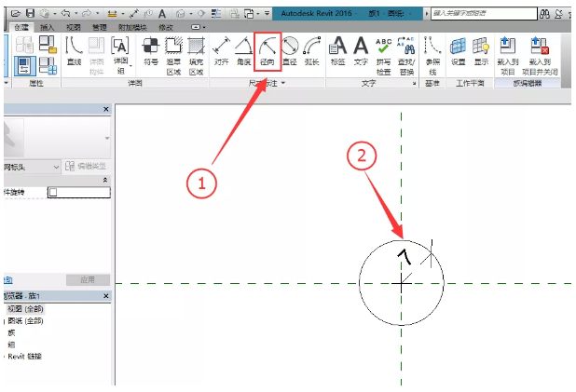Select the 对齐 aligned dimension tool
576x392 pixels.
[221, 50]
